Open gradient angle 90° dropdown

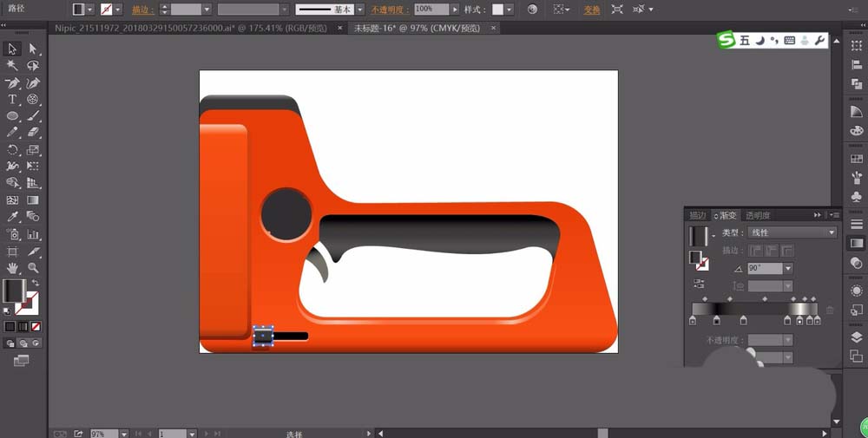(789, 268)
